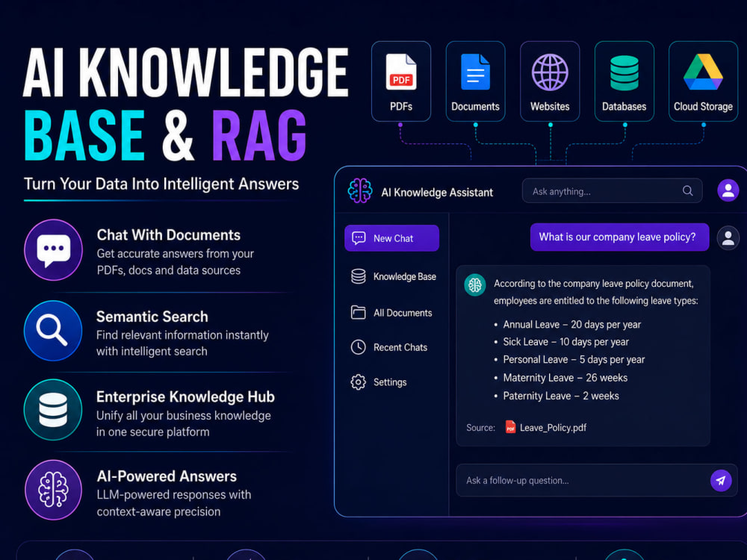The height and width of the screenshot is (560, 747).
Task: Open Recent Chats in the sidebar
Action: [389, 347]
